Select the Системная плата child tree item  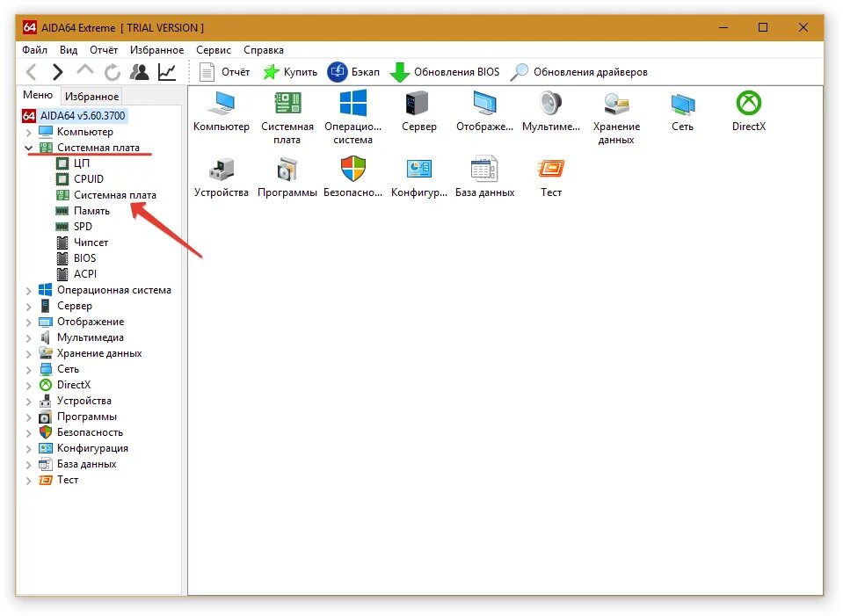point(105,194)
